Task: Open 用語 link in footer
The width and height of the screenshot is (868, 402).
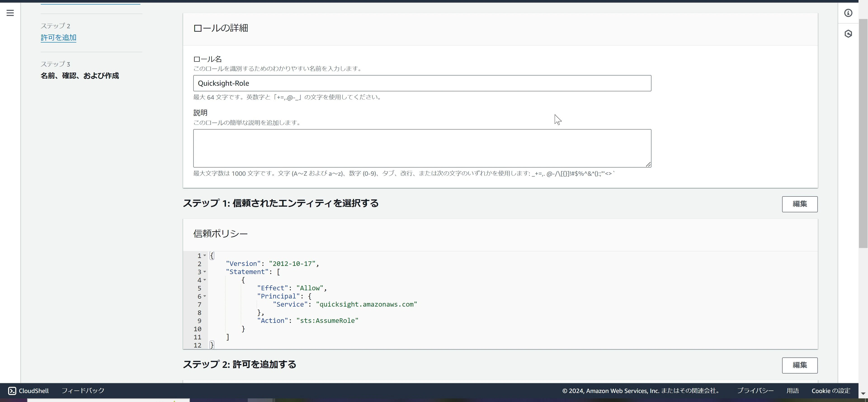Action: point(793,390)
